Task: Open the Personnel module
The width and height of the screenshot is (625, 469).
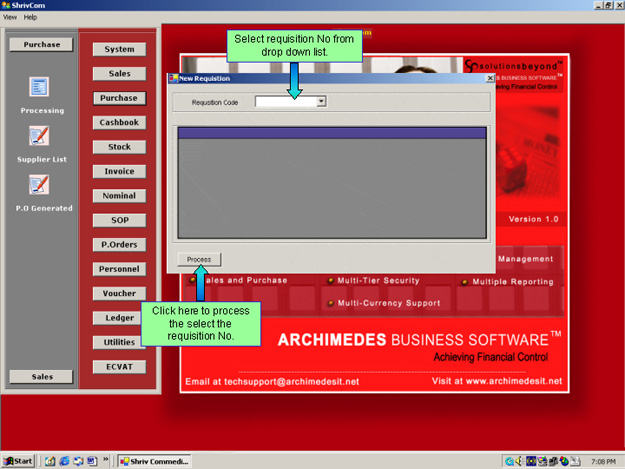Action: (119, 269)
